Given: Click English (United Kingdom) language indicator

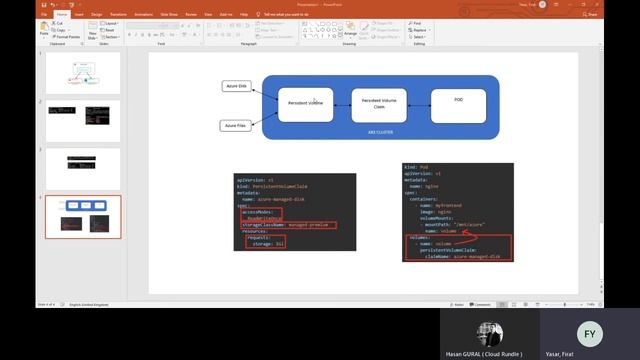Looking at the screenshot, I should click(89, 304).
